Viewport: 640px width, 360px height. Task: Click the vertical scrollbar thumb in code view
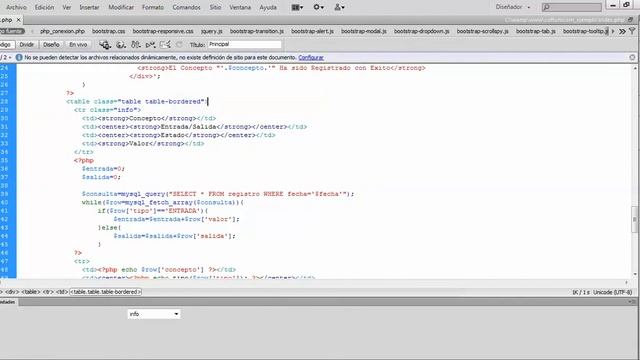pos(634,219)
